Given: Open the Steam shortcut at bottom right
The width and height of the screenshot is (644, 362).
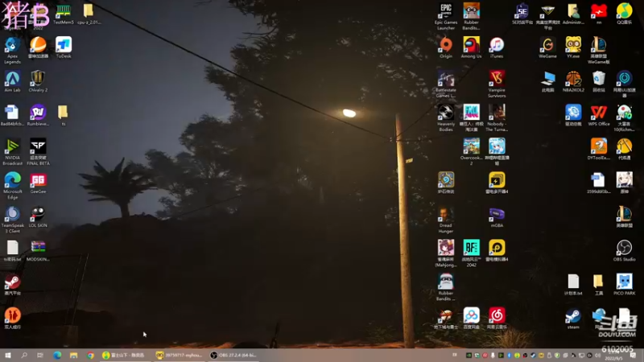Looking at the screenshot, I should tap(573, 319).
